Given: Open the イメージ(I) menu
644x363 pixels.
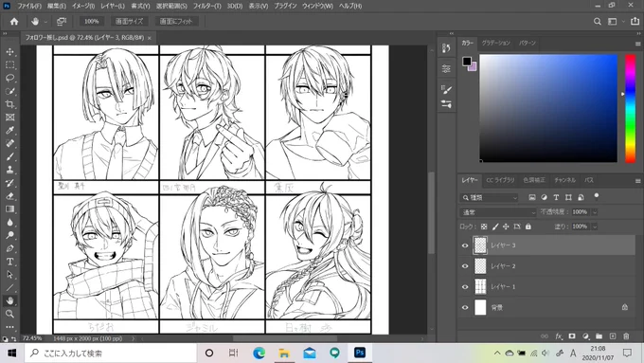Looking at the screenshot, I should [x=83, y=7].
